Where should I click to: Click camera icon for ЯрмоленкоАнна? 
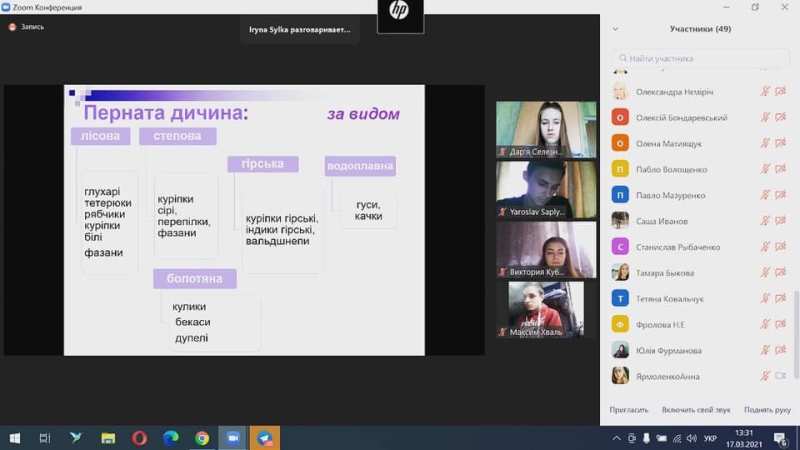[x=780, y=376]
